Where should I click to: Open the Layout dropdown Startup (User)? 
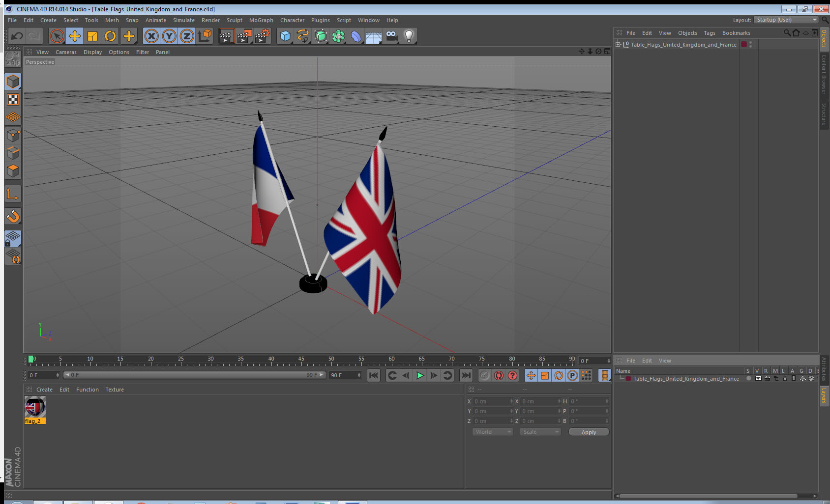coord(787,20)
